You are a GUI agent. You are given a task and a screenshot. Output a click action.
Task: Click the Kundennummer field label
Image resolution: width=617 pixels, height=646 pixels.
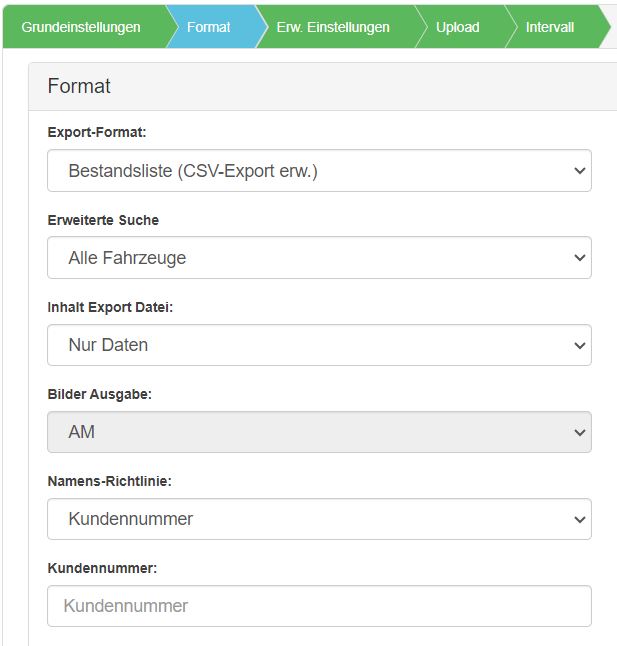pyautogui.click(x=102, y=568)
